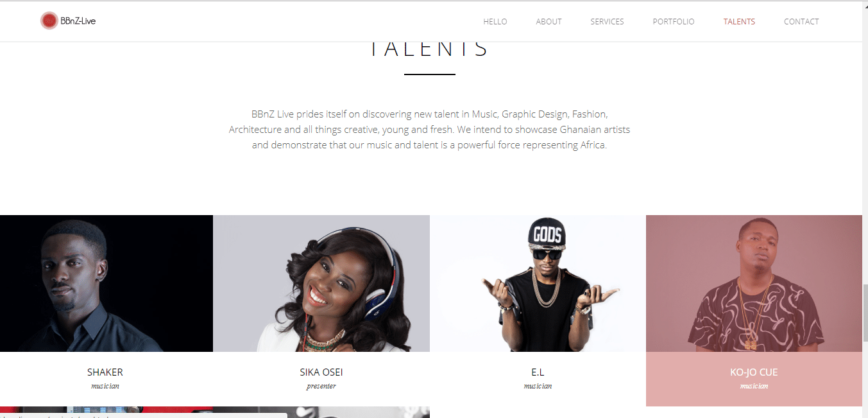Open Shaker's portrait photo
868x418 pixels.
pos(106,283)
